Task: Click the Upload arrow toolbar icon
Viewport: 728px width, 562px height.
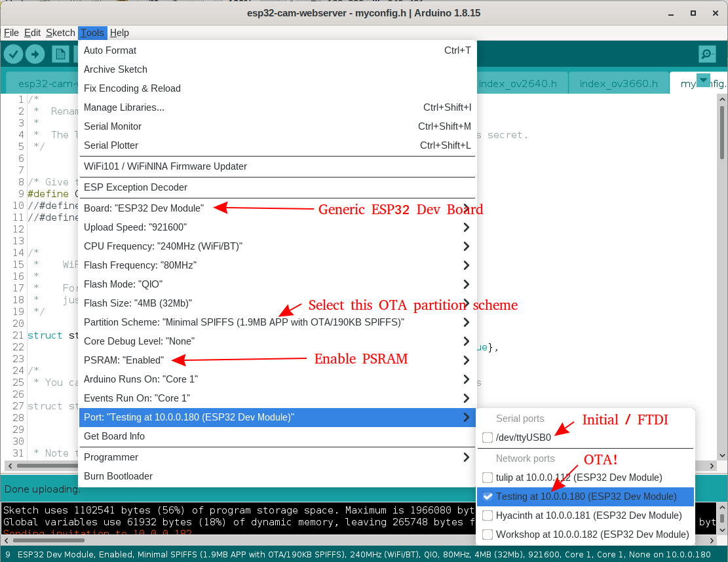Action: point(35,54)
